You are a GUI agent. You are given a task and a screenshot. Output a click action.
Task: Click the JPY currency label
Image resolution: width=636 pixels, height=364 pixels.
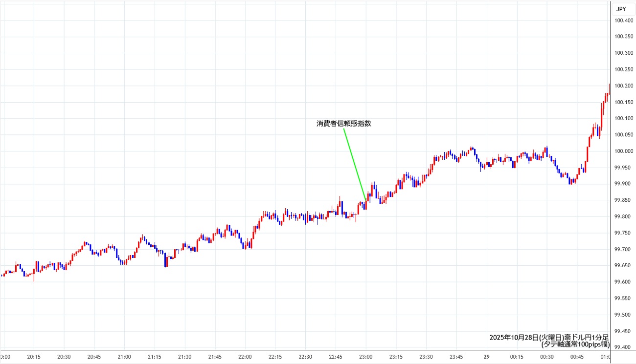click(x=621, y=9)
